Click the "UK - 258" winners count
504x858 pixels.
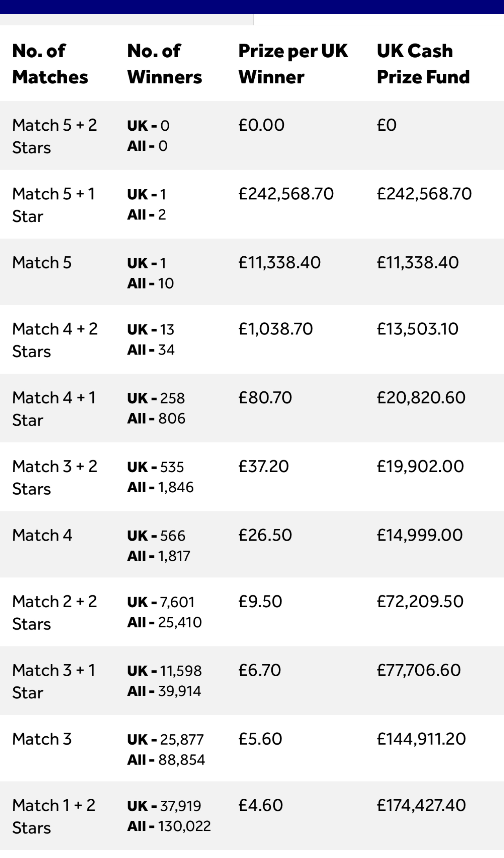click(x=156, y=398)
